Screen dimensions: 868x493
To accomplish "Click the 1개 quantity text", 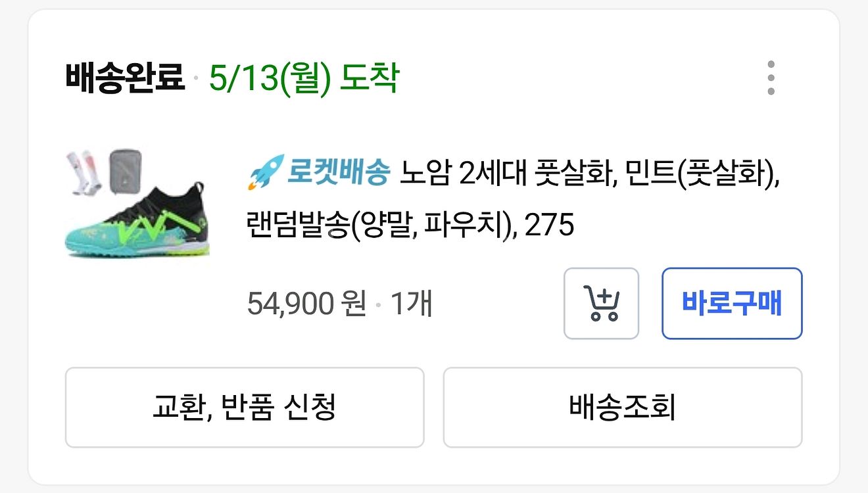I will [411, 304].
